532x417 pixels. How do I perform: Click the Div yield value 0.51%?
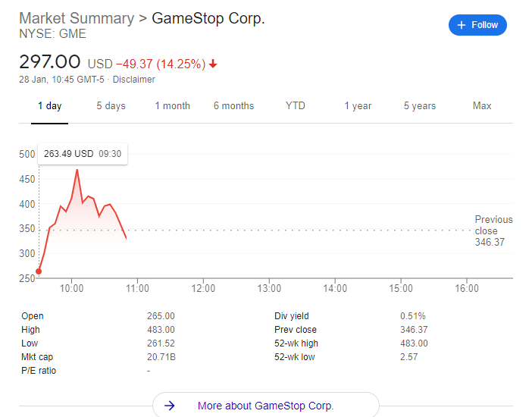412,316
